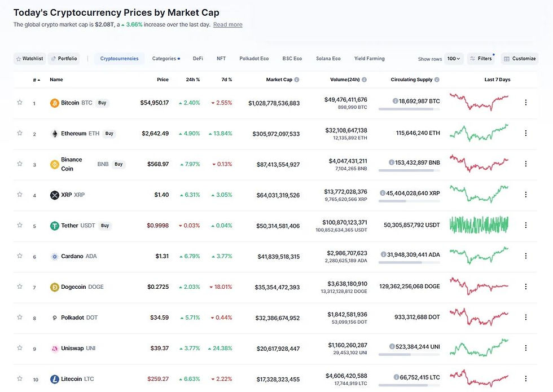The image size is (553, 392).
Task: Switch to the DeFi tab
Action: pyautogui.click(x=198, y=59)
